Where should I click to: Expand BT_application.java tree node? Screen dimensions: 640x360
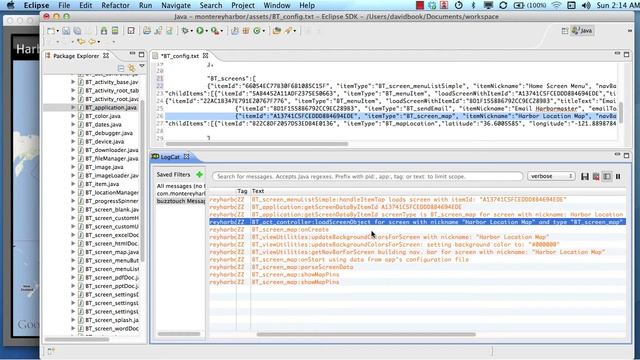coord(73,107)
